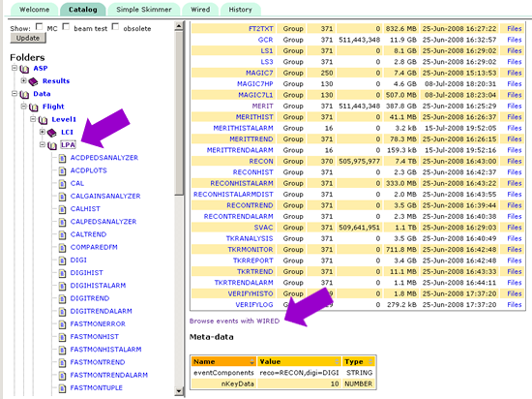The image size is (532, 399).
Task: Click the purple book icon beside Results
Action: [x=33, y=81]
